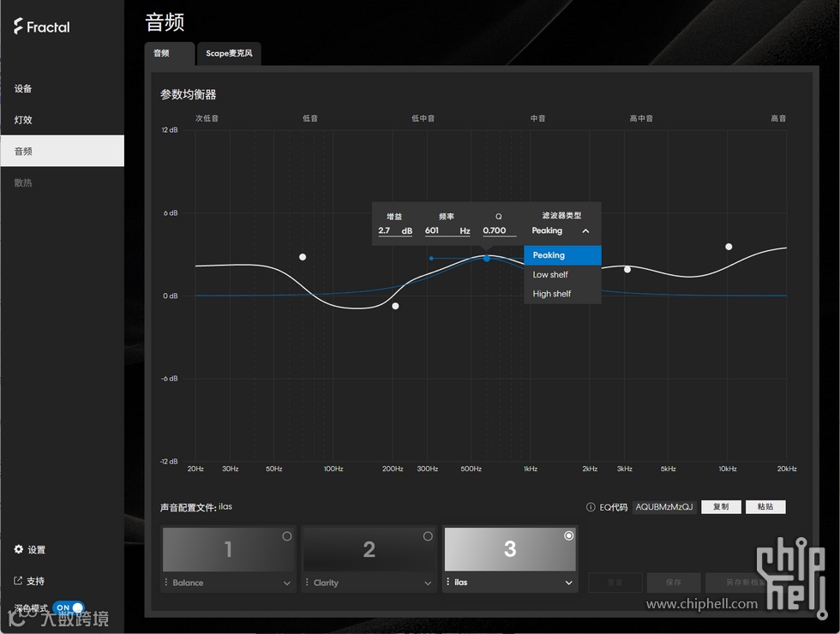Click the 12 dB axis label
The height and width of the screenshot is (634, 840).
(170, 130)
